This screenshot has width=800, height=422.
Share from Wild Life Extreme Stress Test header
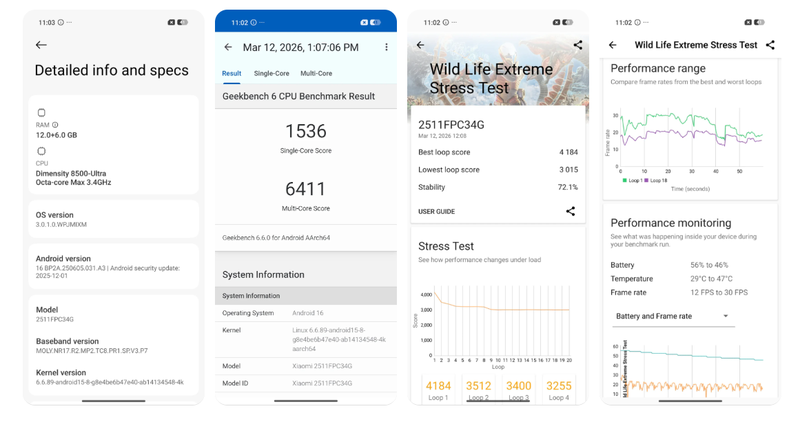[x=770, y=45]
